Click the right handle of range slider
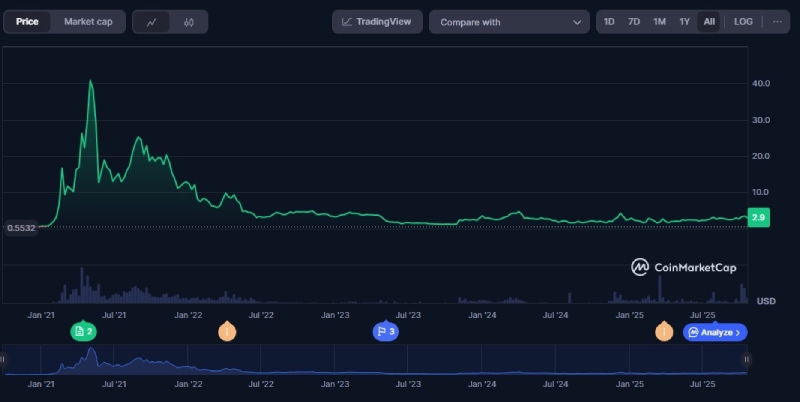The height and width of the screenshot is (402, 800). point(746,360)
